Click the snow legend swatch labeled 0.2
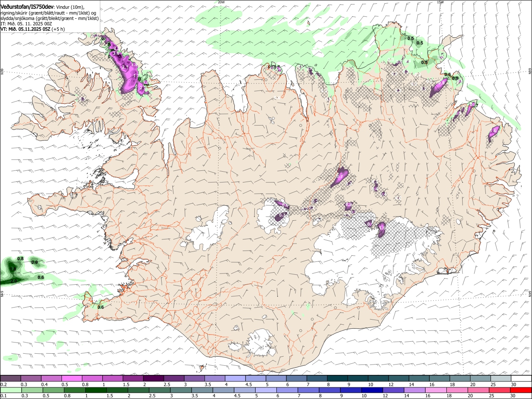The width and height of the screenshot is (532, 399). coord(10,379)
